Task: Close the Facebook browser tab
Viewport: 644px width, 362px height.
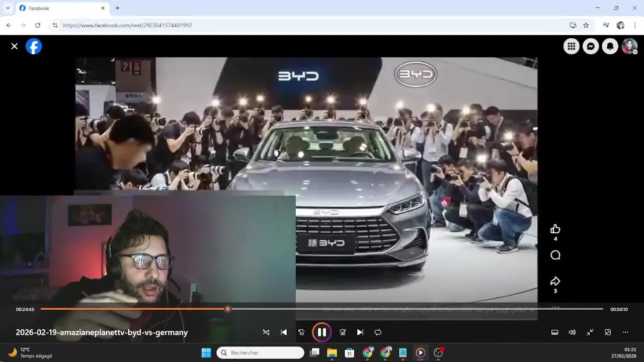Action: click(x=103, y=8)
